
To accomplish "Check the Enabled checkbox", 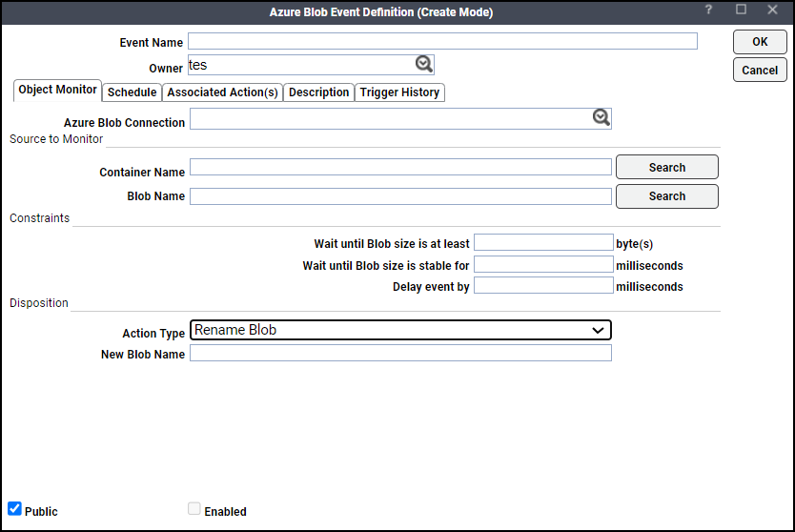I will 194,509.
